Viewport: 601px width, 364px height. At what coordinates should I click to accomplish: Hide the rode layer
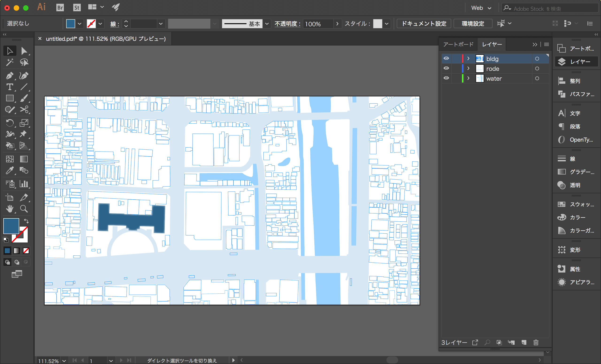[446, 68]
